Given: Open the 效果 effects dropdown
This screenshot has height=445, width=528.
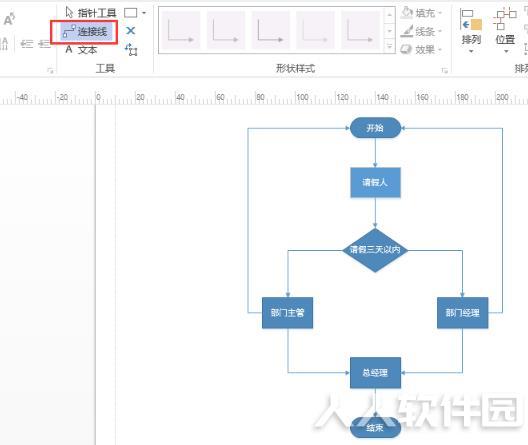Looking at the screenshot, I should tap(422, 50).
